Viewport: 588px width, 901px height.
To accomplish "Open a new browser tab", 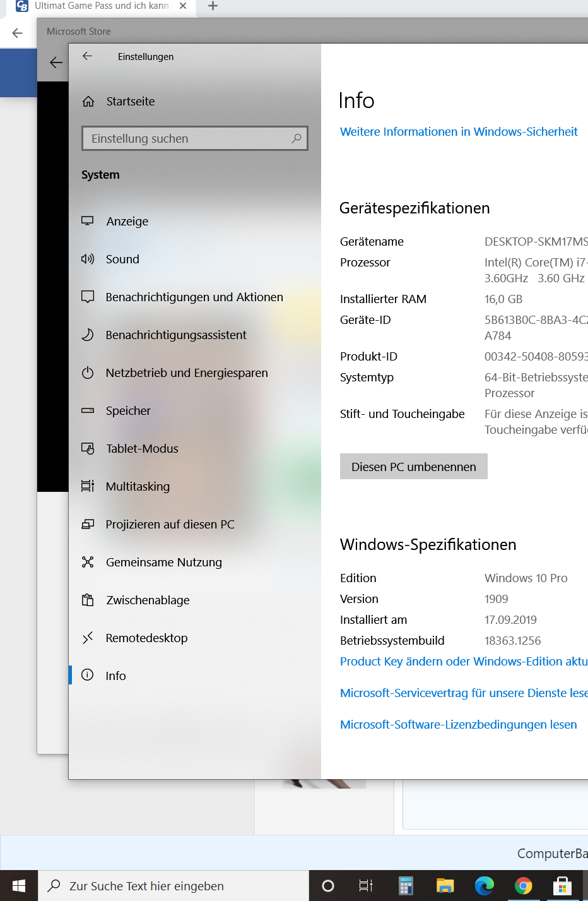I will [213, 6].
